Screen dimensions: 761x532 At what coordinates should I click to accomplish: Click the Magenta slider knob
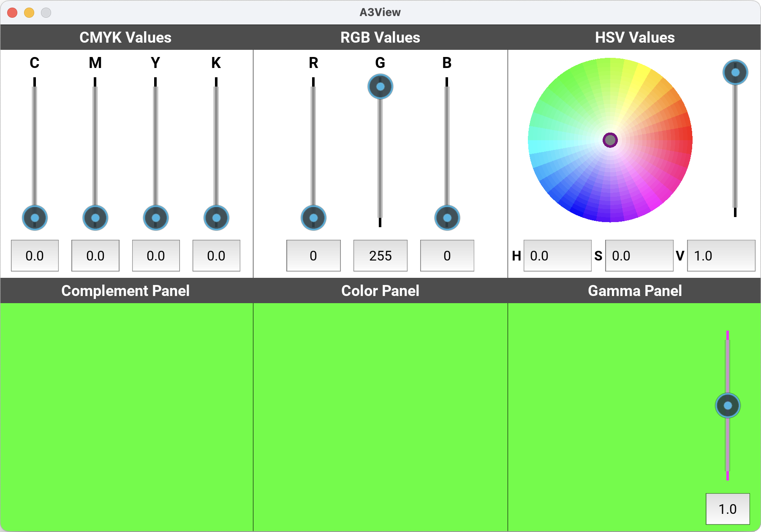tap(95, 218)
